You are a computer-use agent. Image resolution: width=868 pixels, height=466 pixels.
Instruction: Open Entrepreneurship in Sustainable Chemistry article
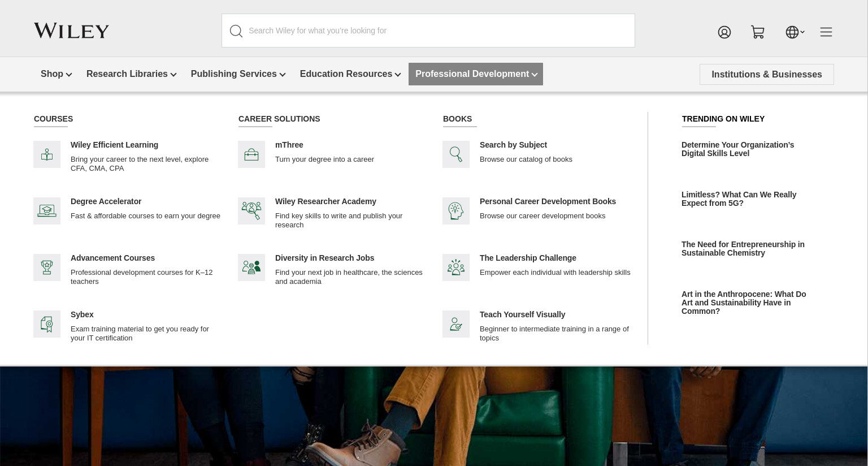click(743, 249)
